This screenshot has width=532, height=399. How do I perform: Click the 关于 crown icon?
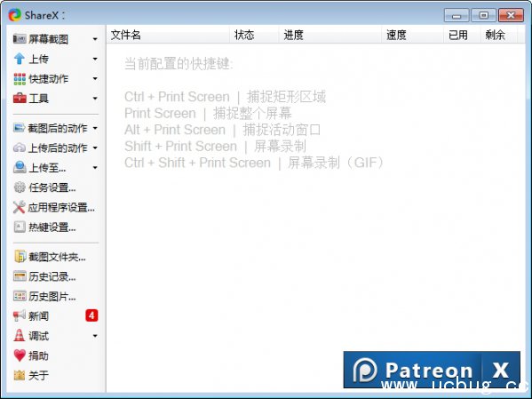20,375
